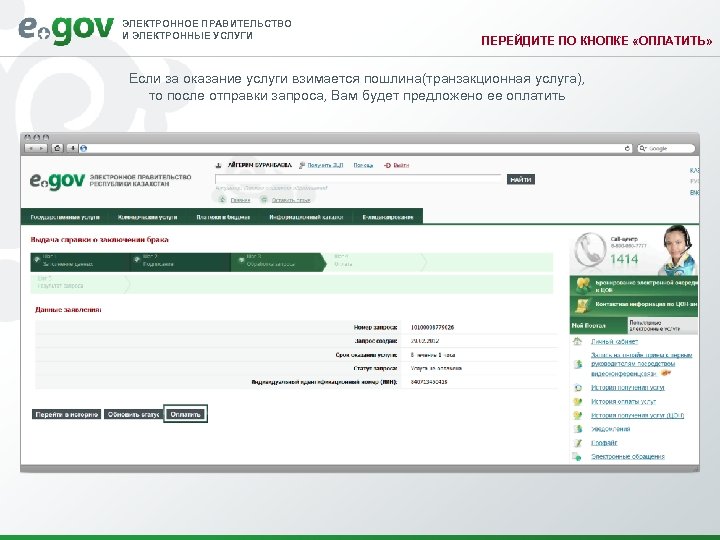This screenshot has height=540, width=720.
Task: Select step 5 'Результат запроса' in progress bar
Action: coord(80,284)
